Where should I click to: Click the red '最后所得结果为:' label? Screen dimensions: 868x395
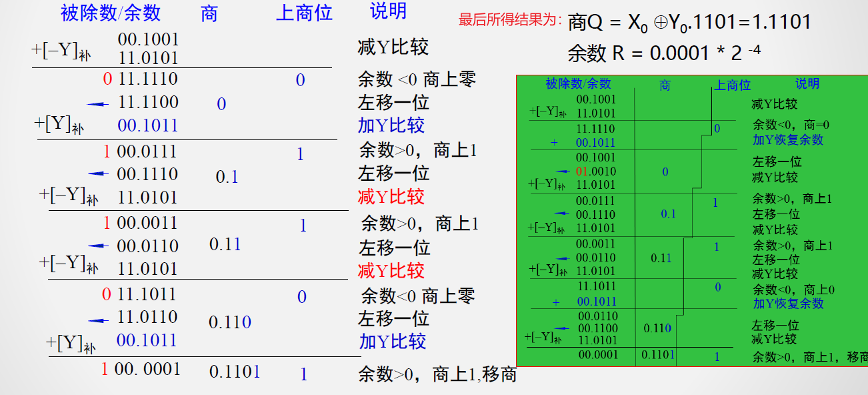pos(510,20)
